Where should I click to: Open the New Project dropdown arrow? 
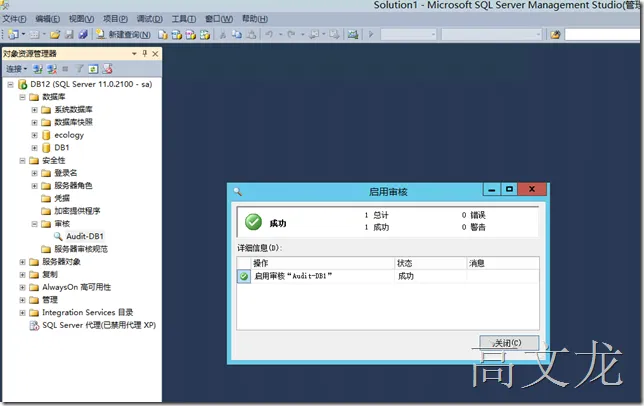click(23, 34)
